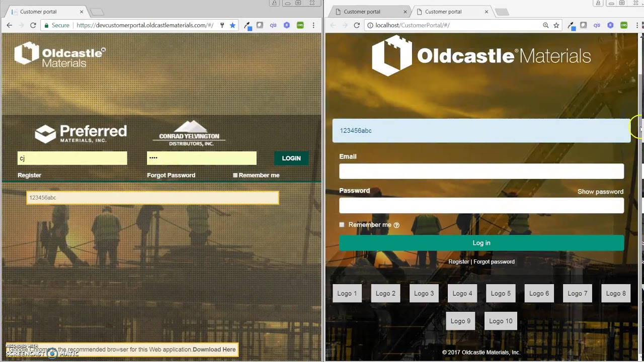Open the cjs extension in right browser

(x=597, y=25)
